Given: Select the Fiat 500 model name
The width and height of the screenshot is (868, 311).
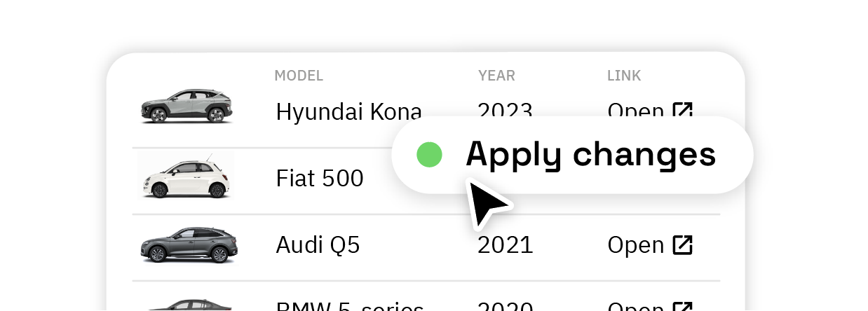Looking at the screenshot, I should (x=320, y=178).
